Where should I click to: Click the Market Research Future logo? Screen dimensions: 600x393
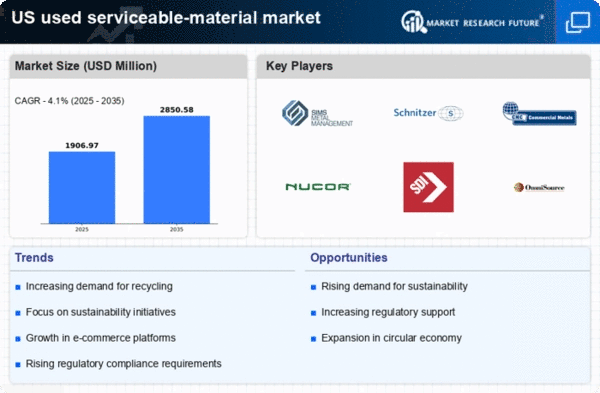coord(472,22)
